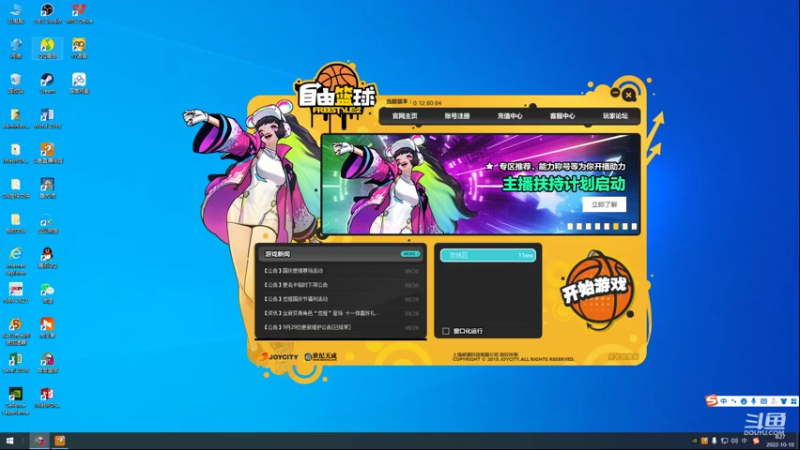Open the WeChat desktop shortcut

tap(47, 293)
